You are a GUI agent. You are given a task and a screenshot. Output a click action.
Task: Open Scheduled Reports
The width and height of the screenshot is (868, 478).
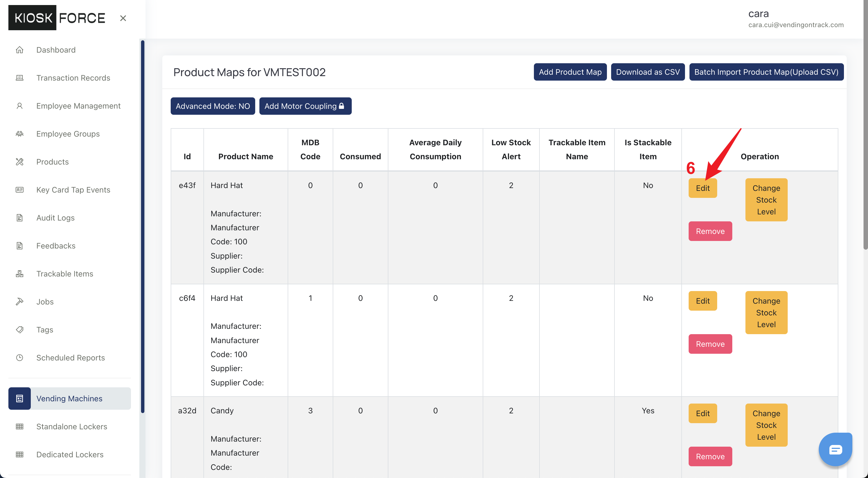tap(71, 358)
